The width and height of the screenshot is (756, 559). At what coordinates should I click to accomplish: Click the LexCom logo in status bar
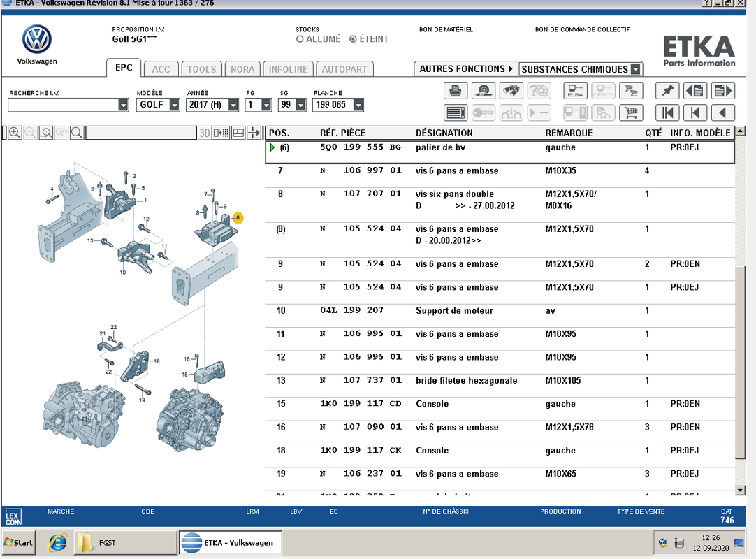[13, 518]
